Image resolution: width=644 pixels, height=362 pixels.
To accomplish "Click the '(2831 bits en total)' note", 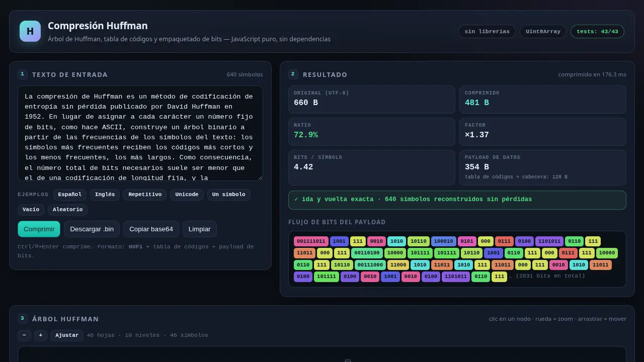I will coord(550,276).
